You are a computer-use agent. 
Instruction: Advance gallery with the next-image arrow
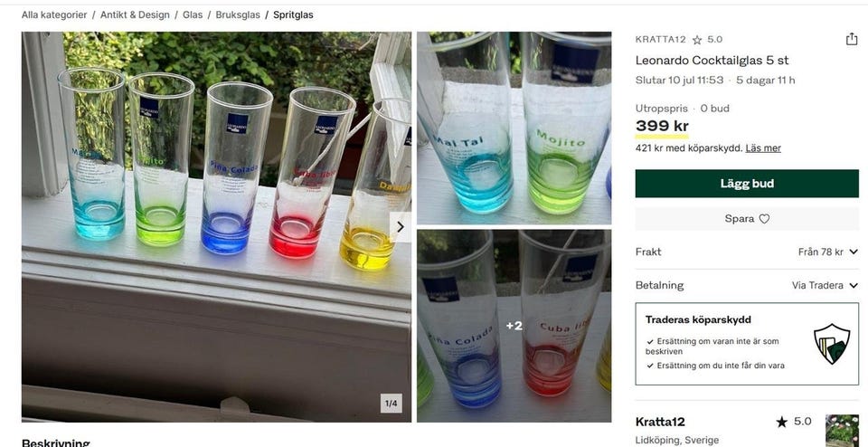click(401, 227)
